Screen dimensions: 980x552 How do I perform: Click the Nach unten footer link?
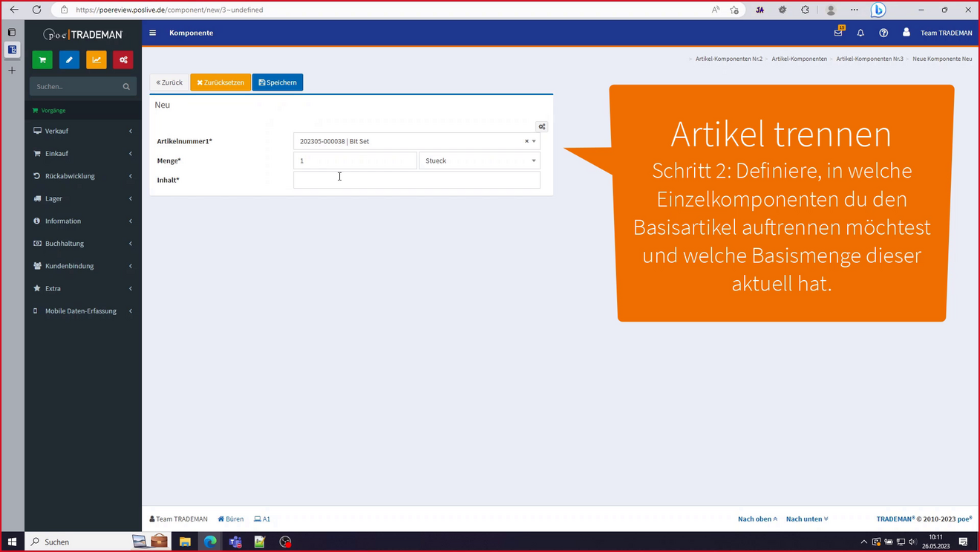tap(807, 519)
